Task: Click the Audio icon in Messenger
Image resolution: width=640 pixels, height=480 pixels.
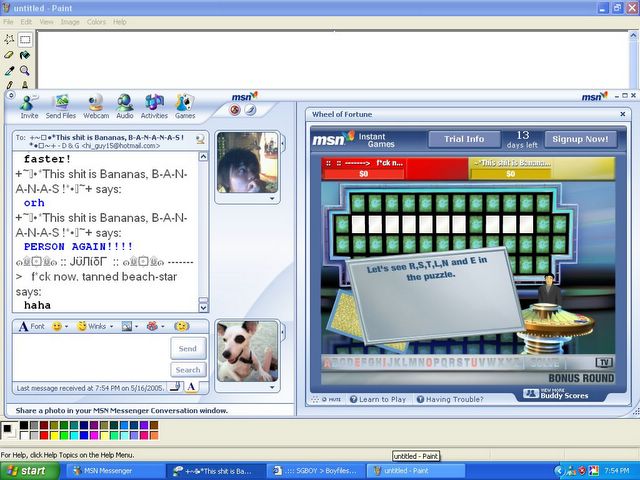Action: click(124, 107)
